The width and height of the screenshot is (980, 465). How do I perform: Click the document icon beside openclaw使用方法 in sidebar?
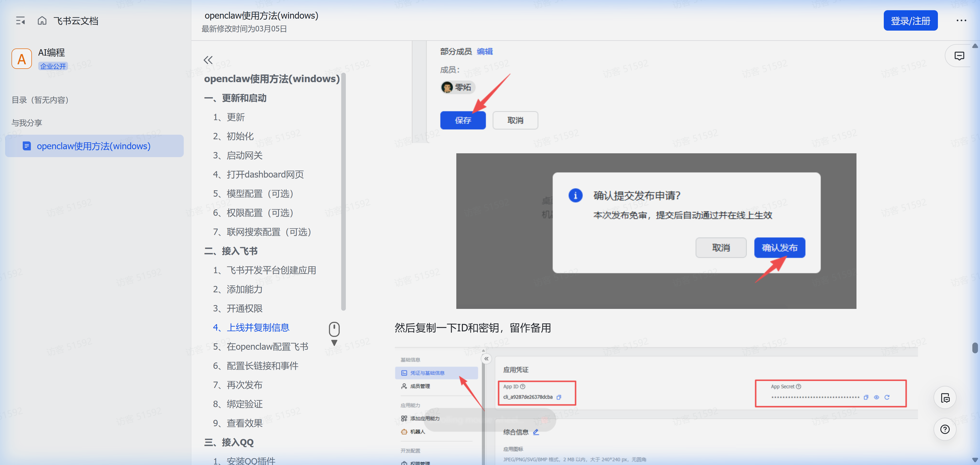coord(27,146)
